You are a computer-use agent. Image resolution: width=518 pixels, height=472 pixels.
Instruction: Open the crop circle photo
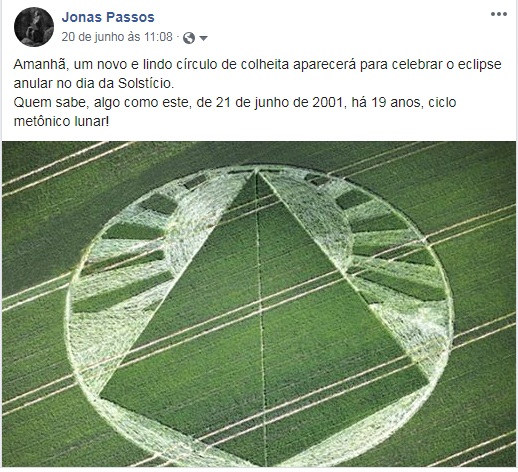pos(259,304)
